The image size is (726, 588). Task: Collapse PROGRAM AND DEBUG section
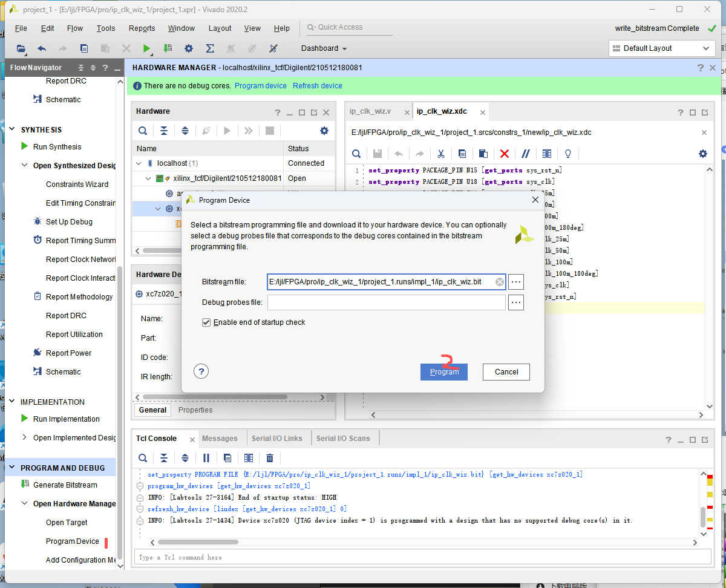click(12, 468)
